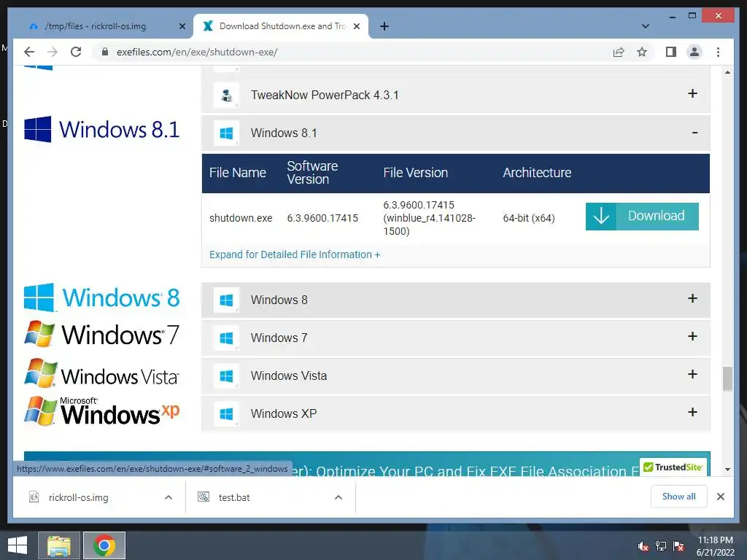
Task: Expand the Windows XP section
Action: (693, 413)
